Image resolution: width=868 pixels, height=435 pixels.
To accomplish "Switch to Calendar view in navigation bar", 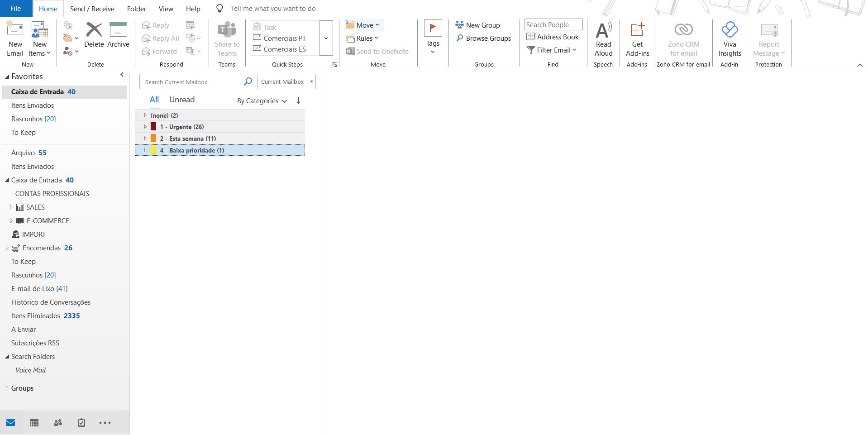I will point(34,423).
